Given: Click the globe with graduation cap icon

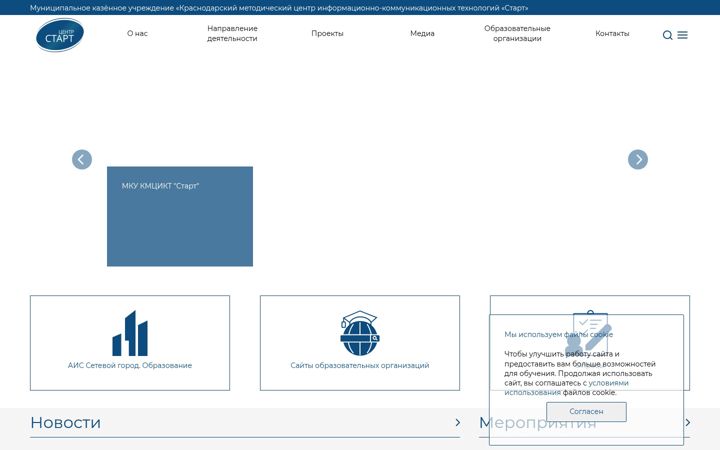Looking at the screenshot, I should tap(360, 333).
